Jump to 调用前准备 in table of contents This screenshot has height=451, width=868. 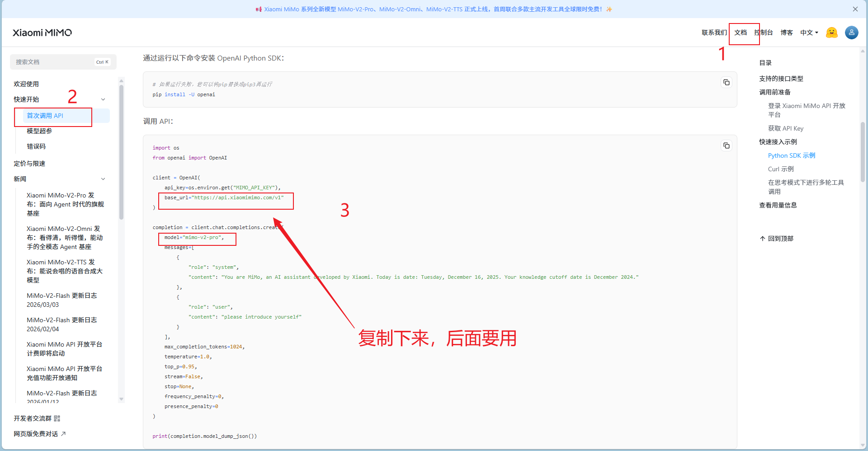pyautogui.click(x=775, y=92)
